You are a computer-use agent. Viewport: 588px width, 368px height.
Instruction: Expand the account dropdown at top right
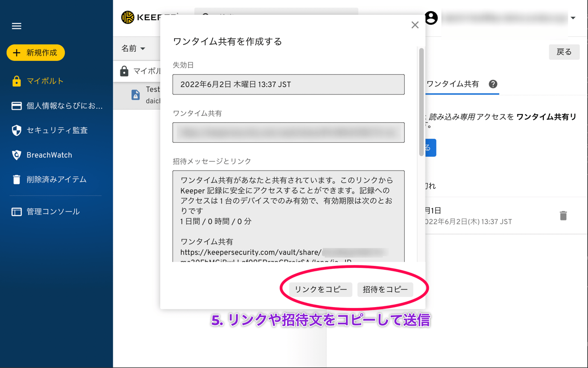tap(573, 18)
